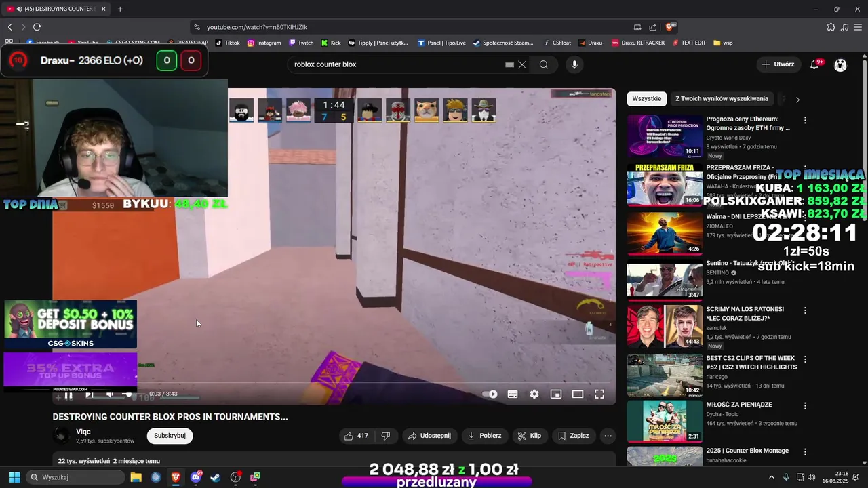
Task: Save the video with Zapisz button
Action: tap(573, 436)
